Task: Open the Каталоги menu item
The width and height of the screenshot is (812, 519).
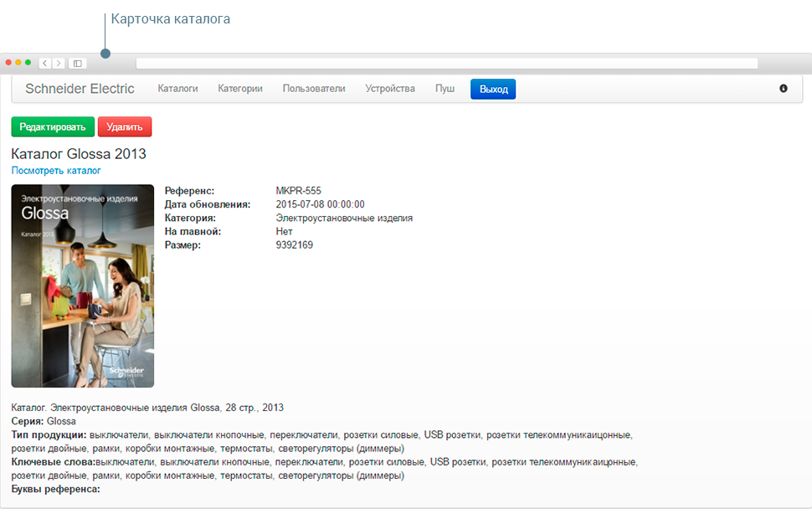Action: coord(177,89)
